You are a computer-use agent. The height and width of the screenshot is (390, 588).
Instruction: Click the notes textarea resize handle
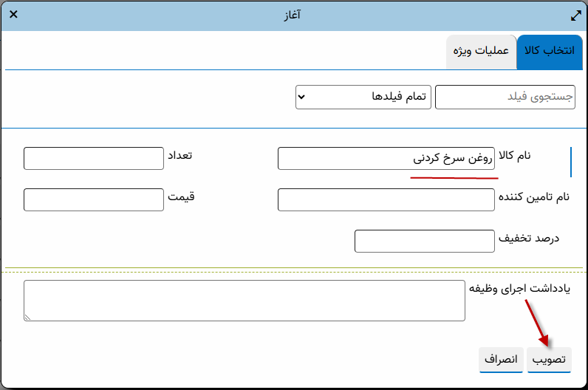click(x=27, y=317)
